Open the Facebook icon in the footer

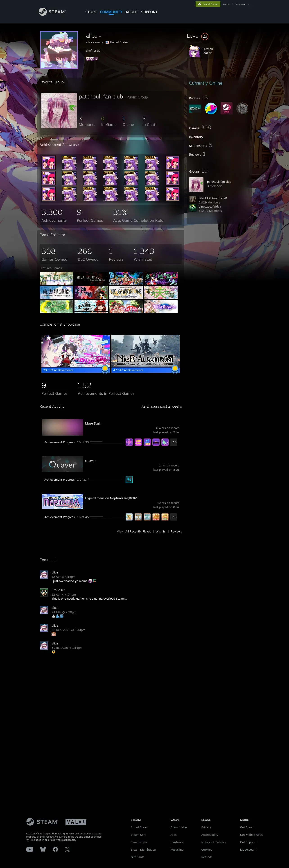tap(55, 849)
